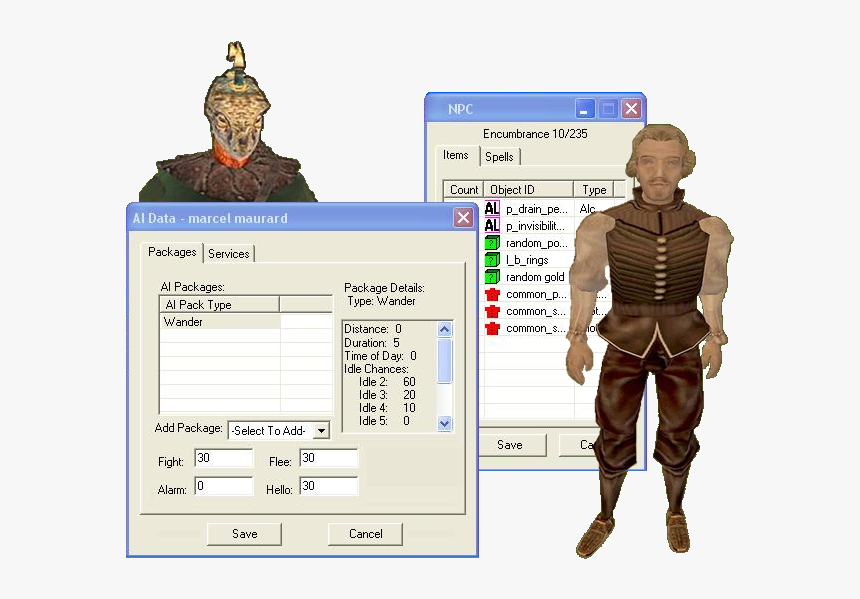Click the Hello value field
This screenshot has width=860, height=599.
[329, 486]
